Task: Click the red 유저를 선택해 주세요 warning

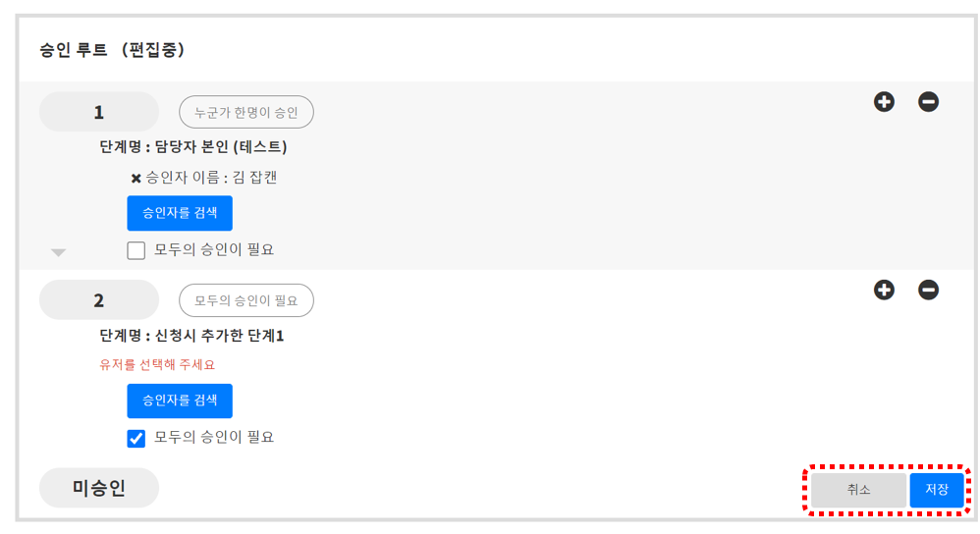Action: coord(157,365)
